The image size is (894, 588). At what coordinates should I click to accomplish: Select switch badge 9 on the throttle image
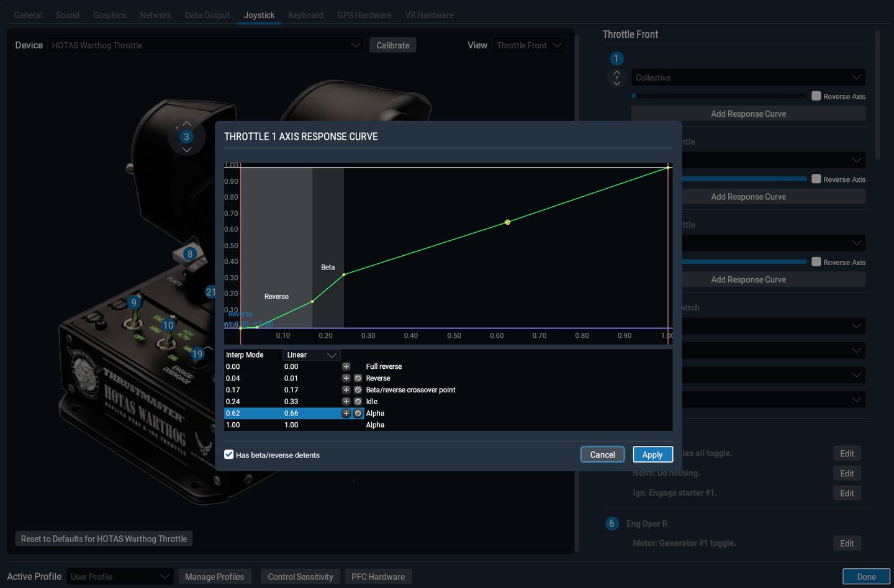133,302
